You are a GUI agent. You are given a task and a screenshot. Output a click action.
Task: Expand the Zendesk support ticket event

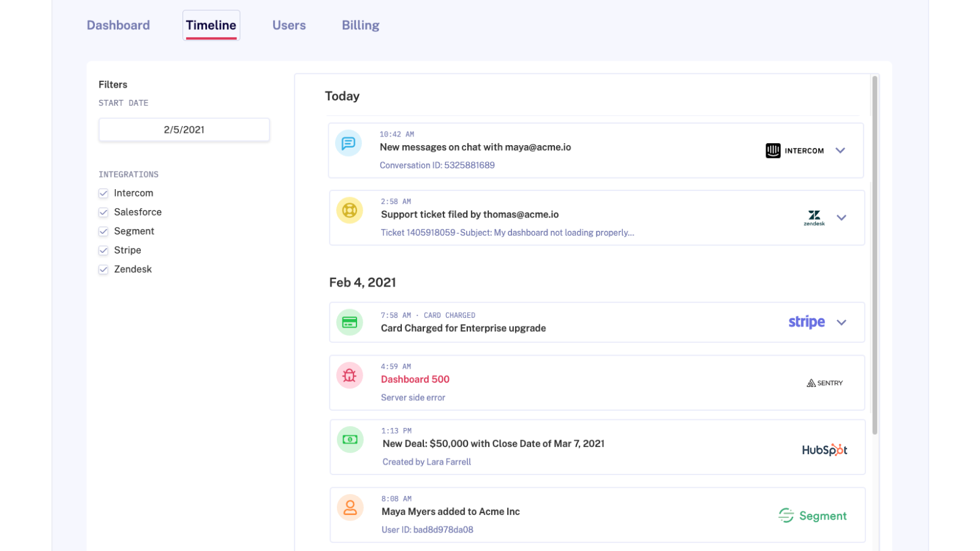tap(842, 218)
